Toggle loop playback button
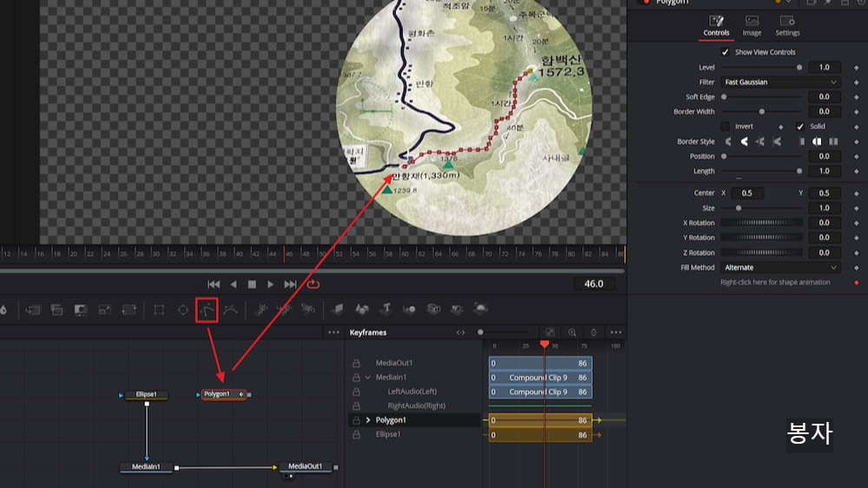This screenshot has width=868, height=488. pos(313,284)
